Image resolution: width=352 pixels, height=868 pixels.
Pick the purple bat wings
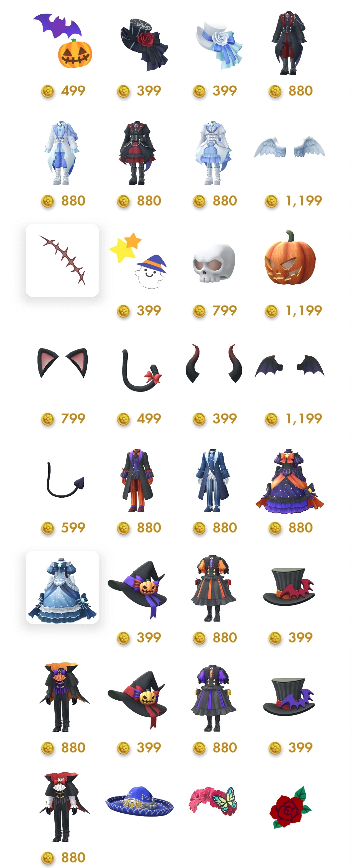290,365
